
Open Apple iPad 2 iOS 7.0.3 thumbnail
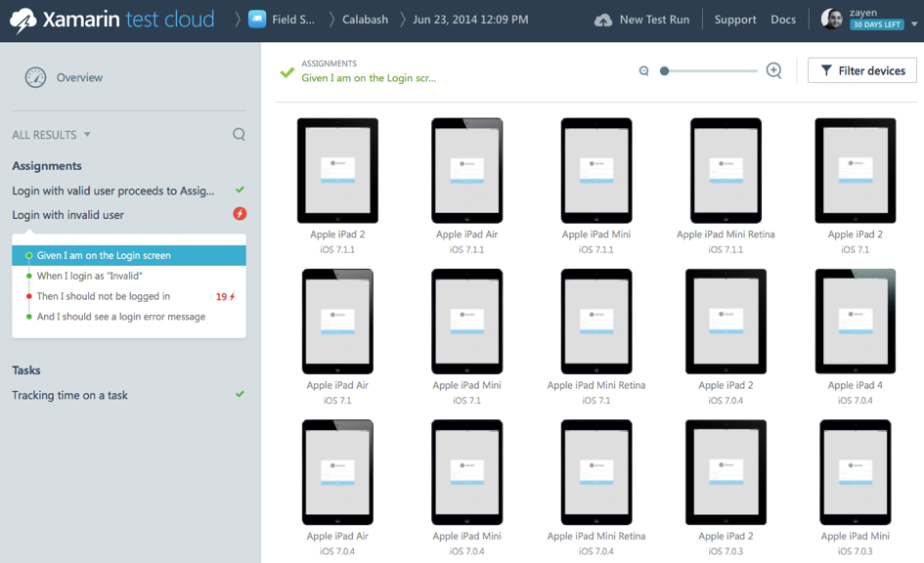point(726,472)
